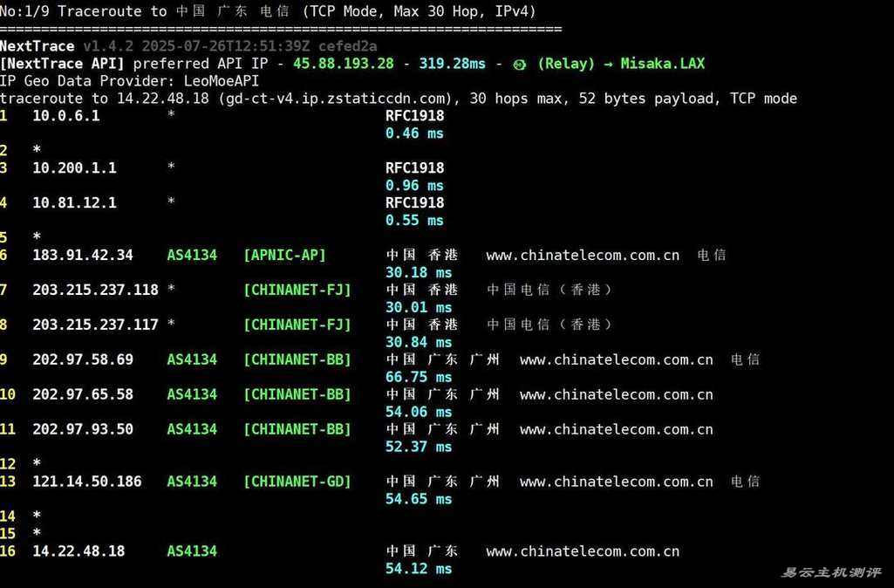The height and width of the screenshot is (588, 894).
Task: Select hop 7 IP 203.215.237.118
Action: [95, 290]
